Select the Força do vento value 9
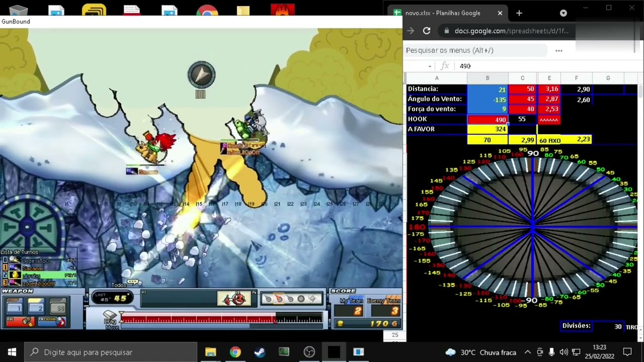Viewport: 644px width, 362px height. pyautogui.click(x=488, y=109)
